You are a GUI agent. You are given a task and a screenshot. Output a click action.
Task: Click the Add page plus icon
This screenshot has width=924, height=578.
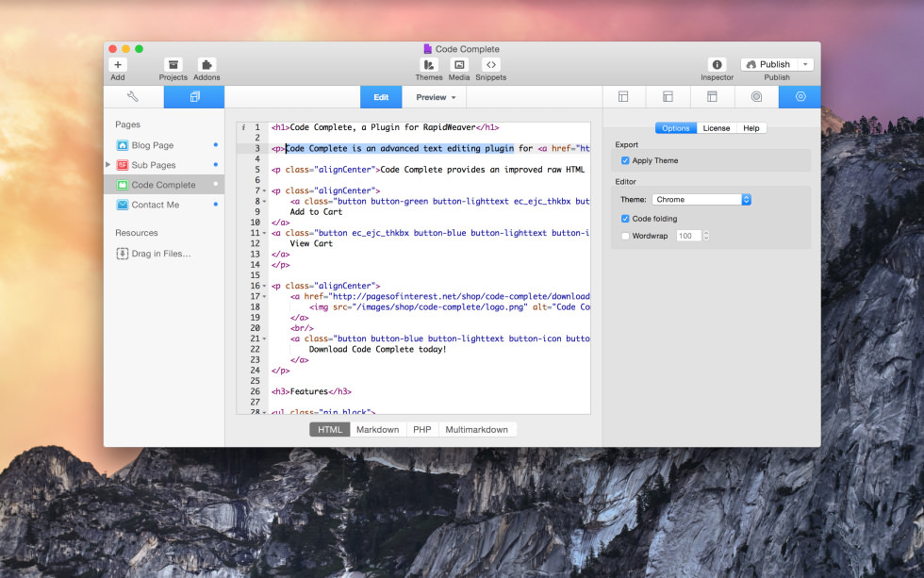(118, 65)
